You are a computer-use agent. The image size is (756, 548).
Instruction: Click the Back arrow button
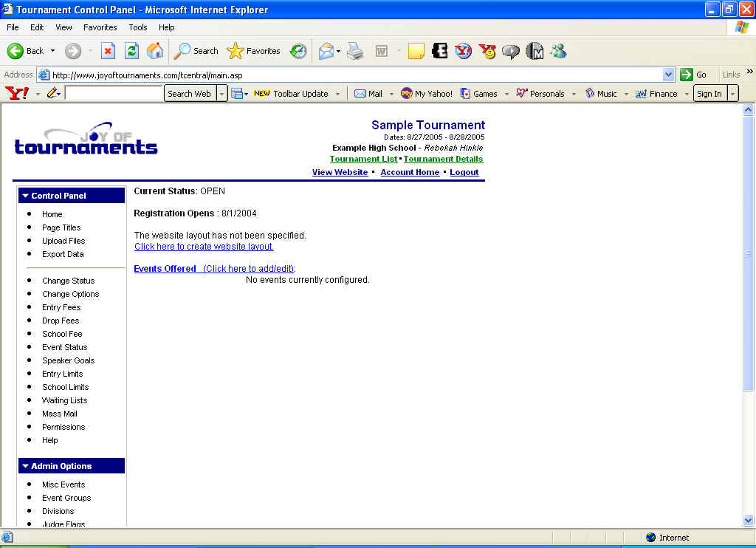25,51
